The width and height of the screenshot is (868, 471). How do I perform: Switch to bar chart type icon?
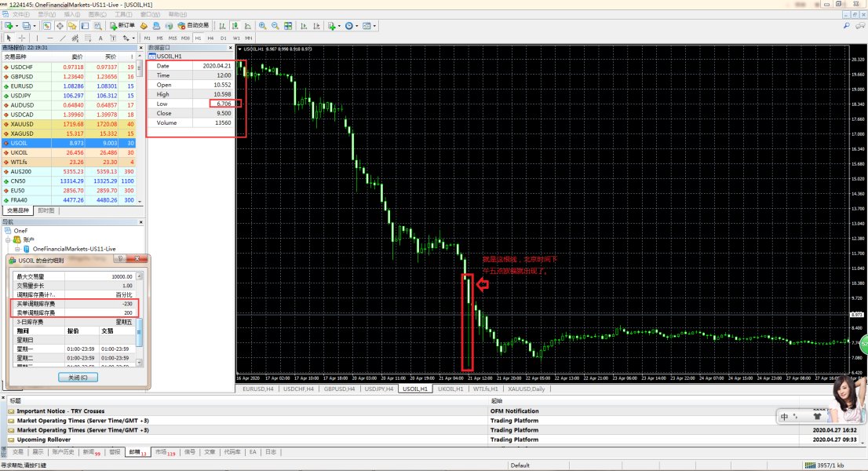tap(222, 25)
